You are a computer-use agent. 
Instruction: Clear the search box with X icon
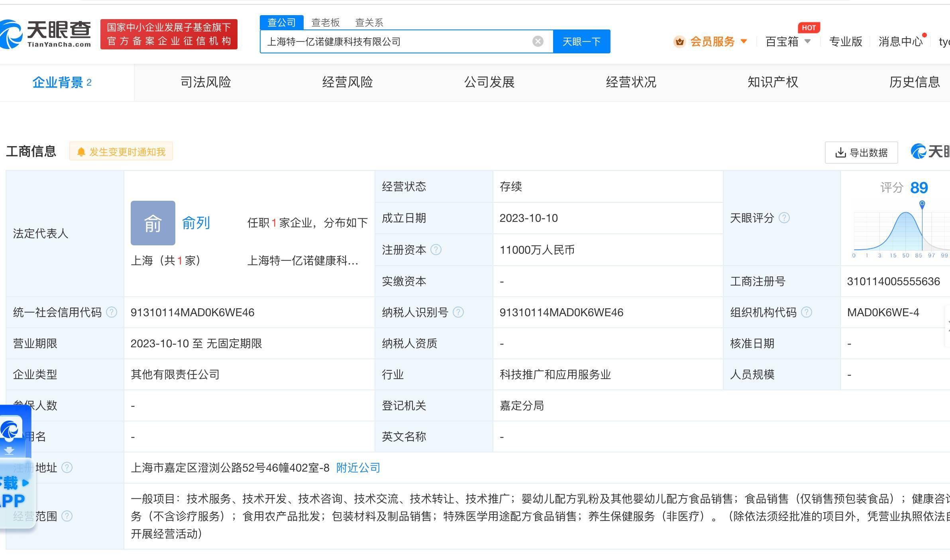pyautogui.click(x=538, y=41)
